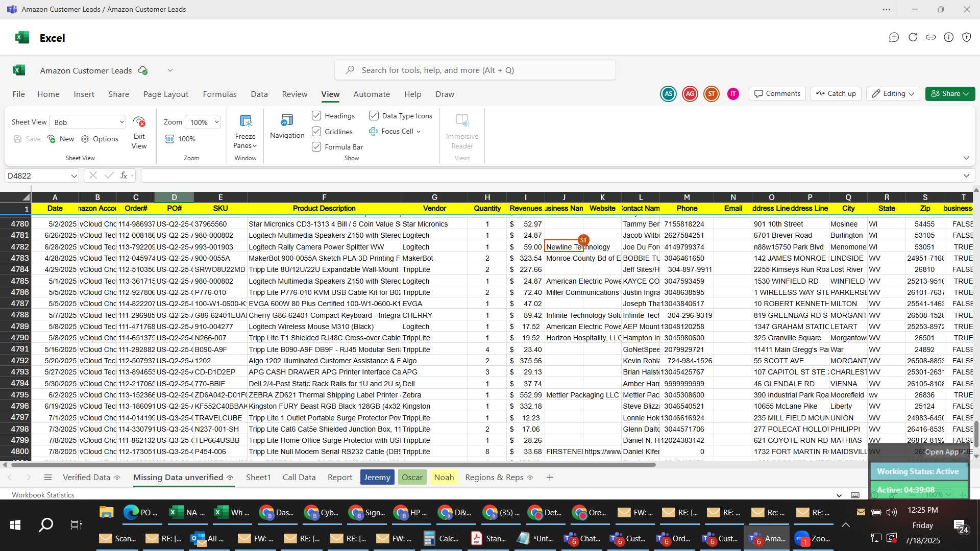Viewport: 980px width, 551px height.
Task: Open File Explorer from taskbar
Action: pyautogui.click(x=106, y=512)
